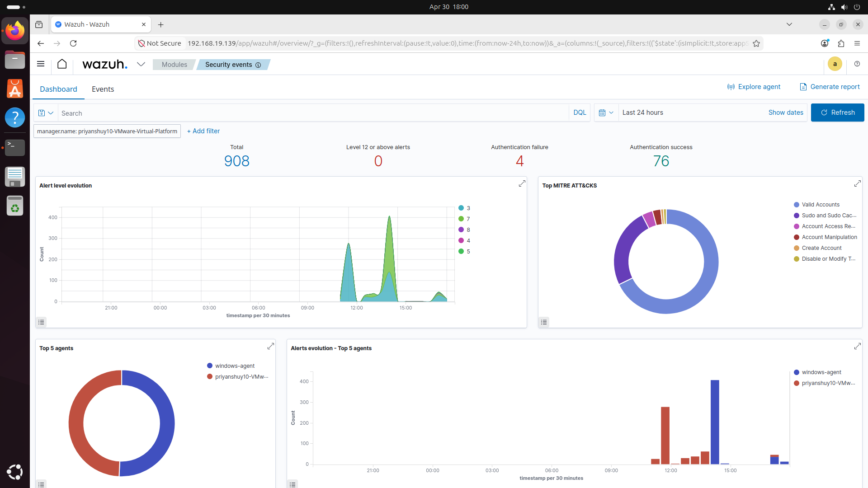This screenshot has width=868, height=488.
Task: Click the Refresh button
Action: 837,113
